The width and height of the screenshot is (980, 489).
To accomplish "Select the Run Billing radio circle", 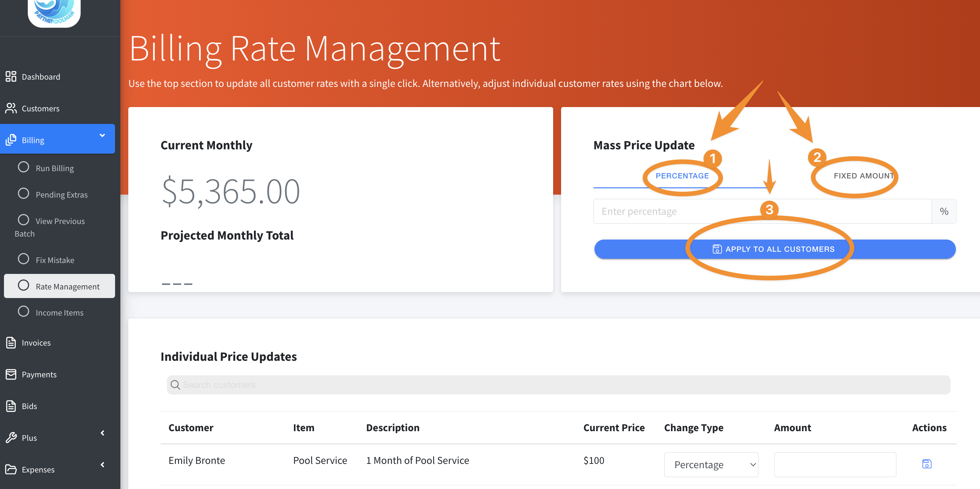I will tap(23, 167).
